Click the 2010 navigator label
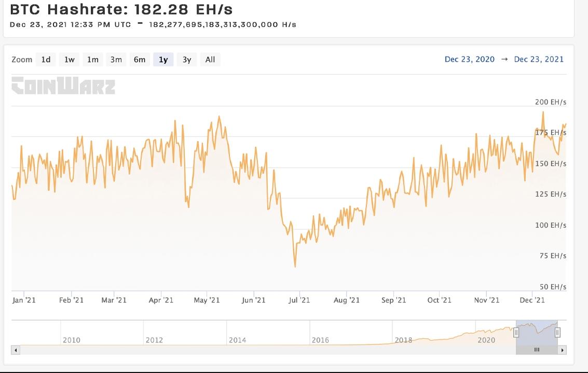The height and width of the screenshot is (373, 588). 71,340
